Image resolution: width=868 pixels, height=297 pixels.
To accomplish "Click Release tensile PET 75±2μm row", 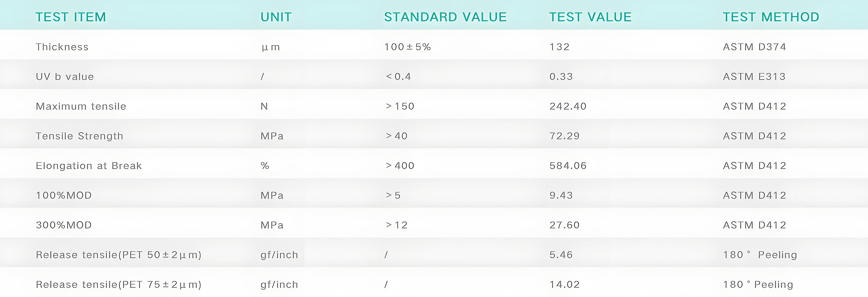I will [x=434, y=285].
